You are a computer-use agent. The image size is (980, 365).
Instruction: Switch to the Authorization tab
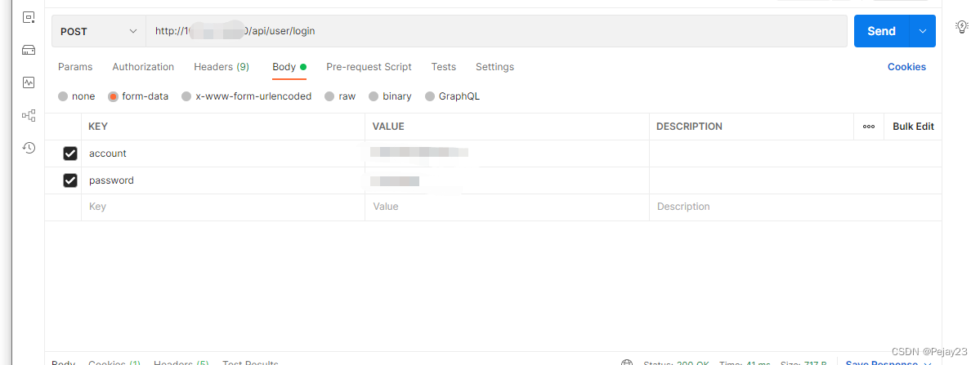pos(143,67)
